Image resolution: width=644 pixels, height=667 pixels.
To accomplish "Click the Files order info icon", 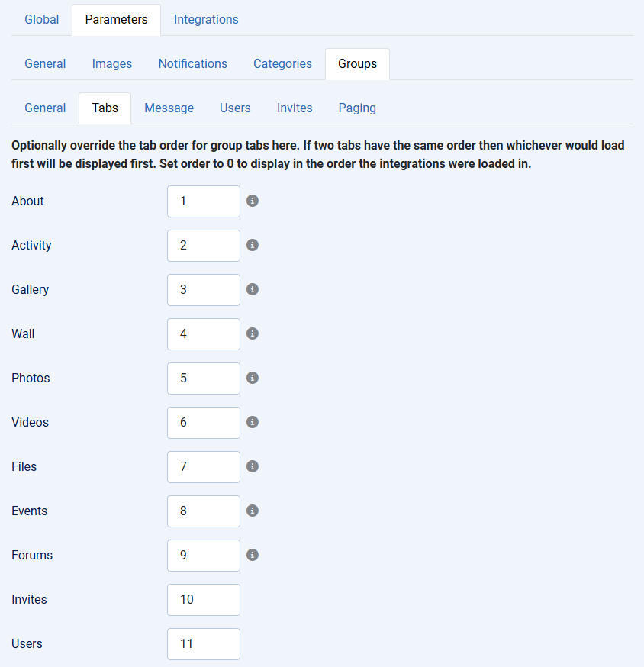I will click(x=253, y=466).
